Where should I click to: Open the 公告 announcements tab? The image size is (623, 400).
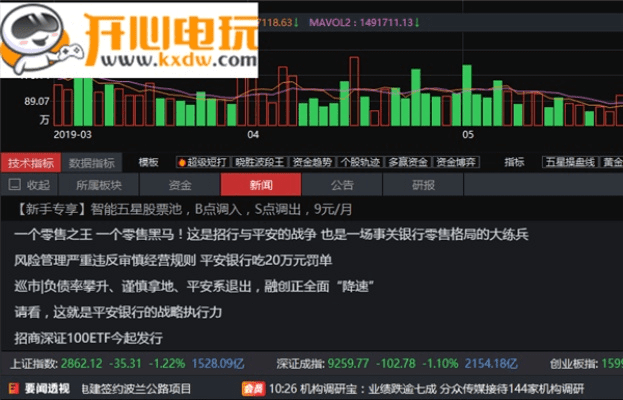pos(342,185)
